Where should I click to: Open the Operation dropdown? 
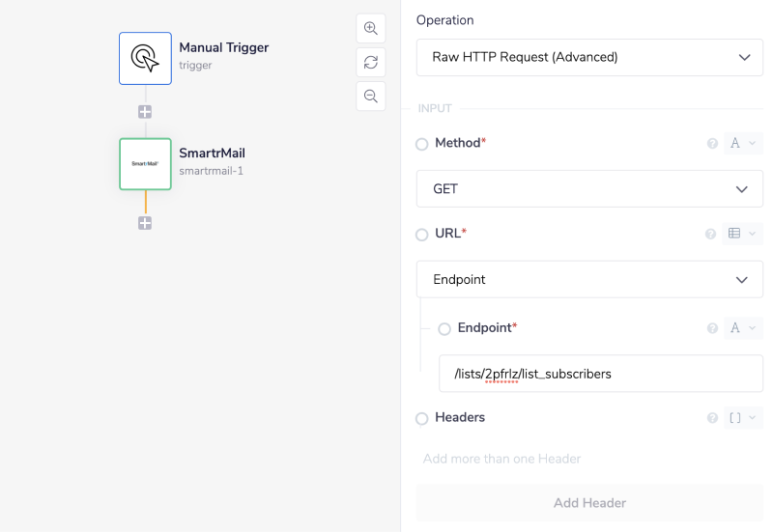coord(589,57)
